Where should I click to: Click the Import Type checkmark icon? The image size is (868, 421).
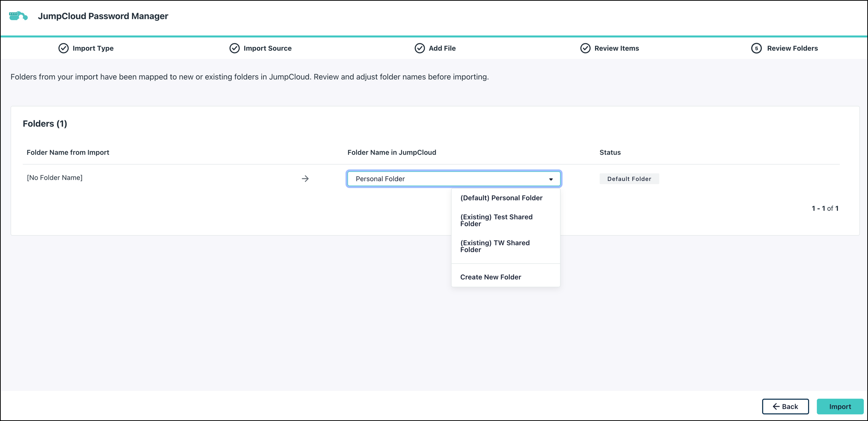click(64, 48)
